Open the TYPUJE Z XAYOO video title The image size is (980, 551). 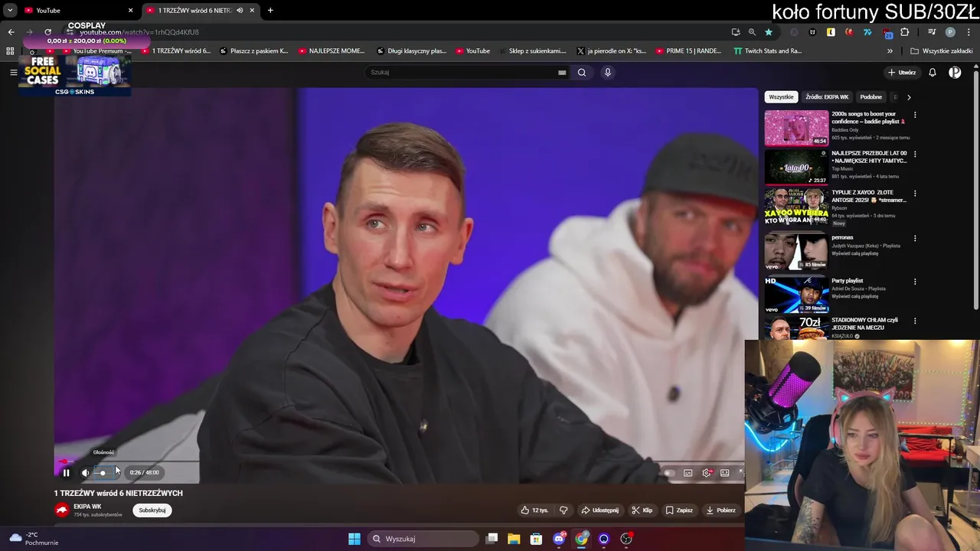(x=869, y=197)
